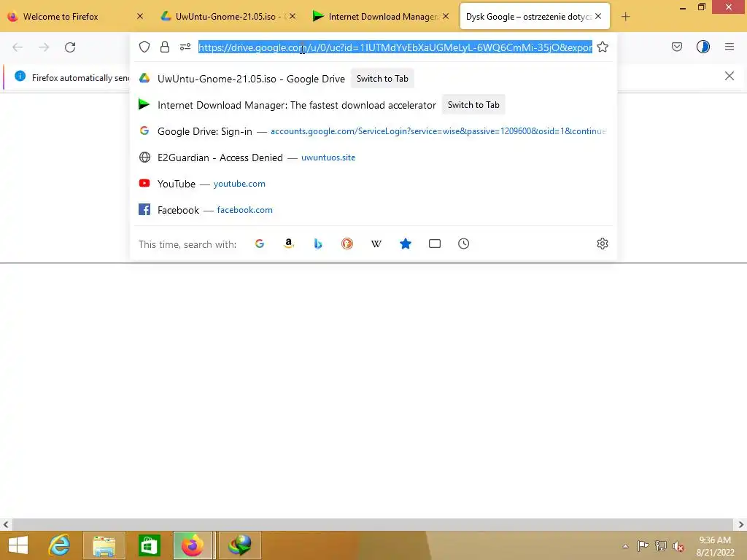This screenshot has height=560, width=747.
Task: Choose E2Guardian - Access Denied suggestion
Action: click(373, 157)
